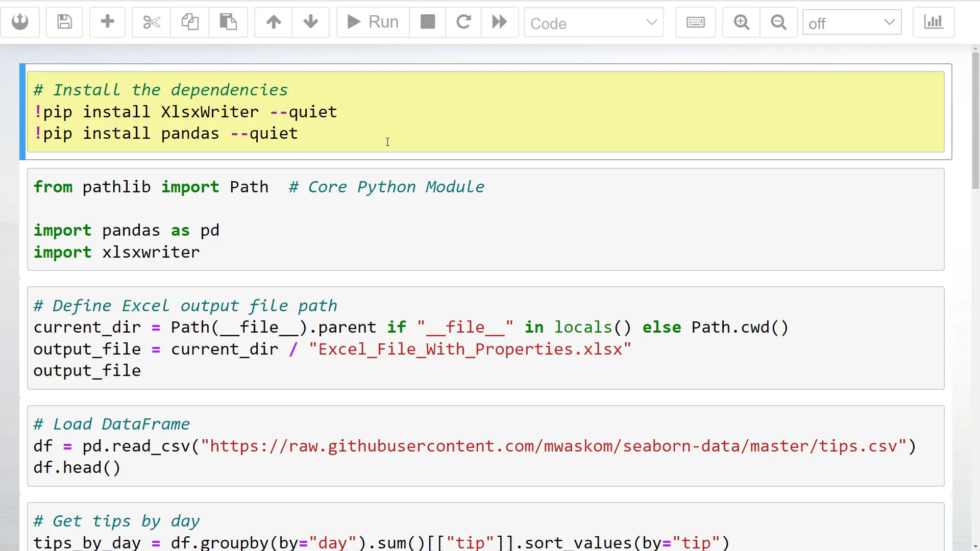Open the Code cell type dropdown
This screenshot has height=551, width=980.
594,23
